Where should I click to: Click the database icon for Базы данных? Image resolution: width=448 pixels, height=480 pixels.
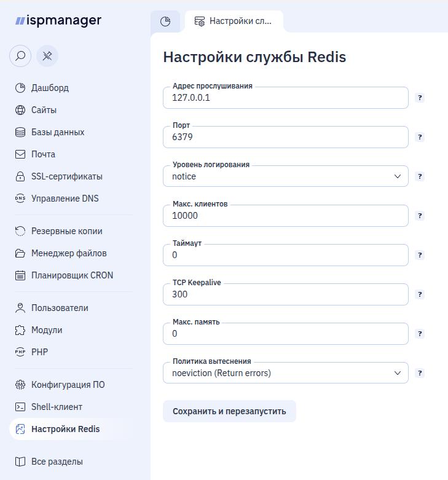20,132
